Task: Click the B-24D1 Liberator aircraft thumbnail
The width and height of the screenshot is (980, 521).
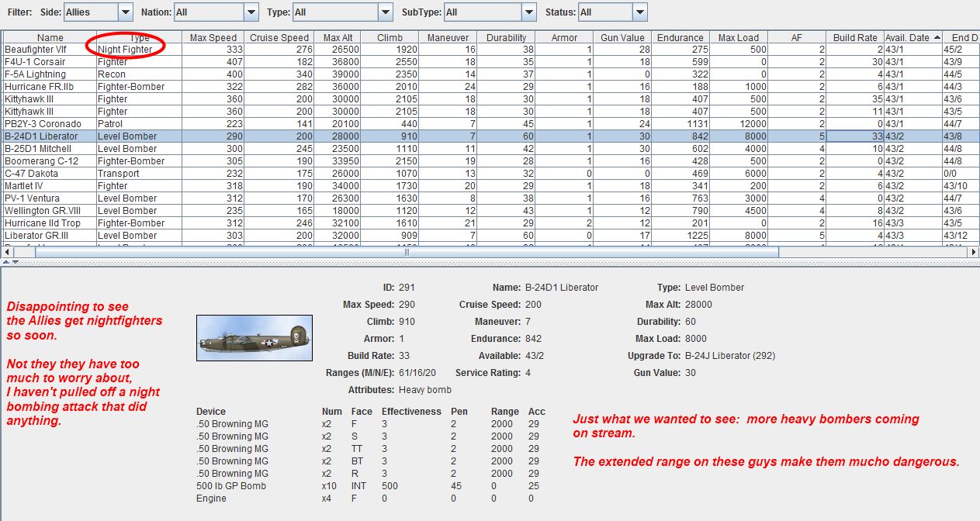Action: (x=255, y=338)
